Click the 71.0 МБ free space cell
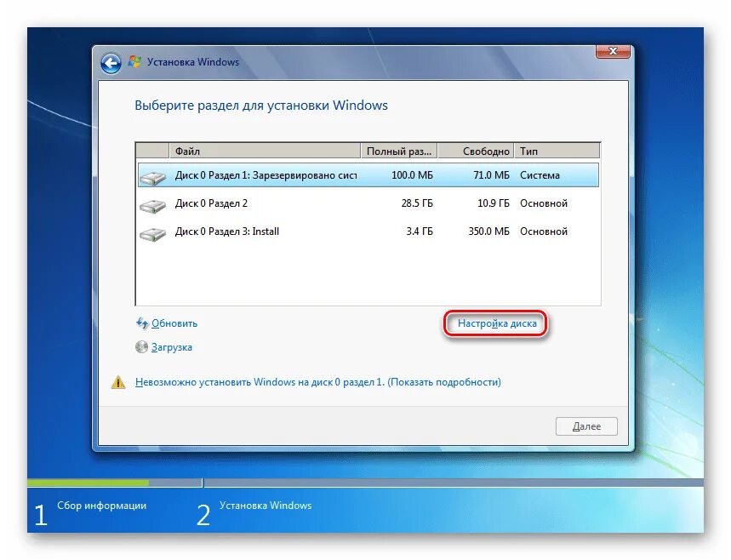The image size is (731, 560). [491, 175]
